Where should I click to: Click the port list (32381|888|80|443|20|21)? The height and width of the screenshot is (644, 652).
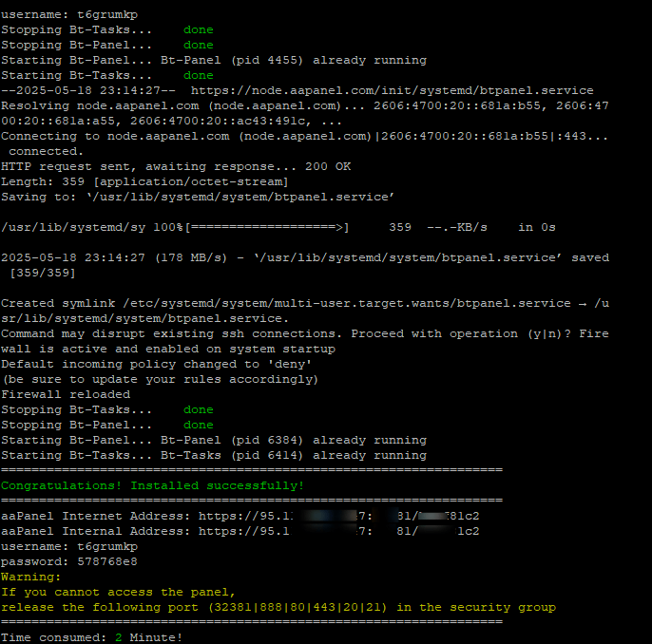(297, 608)
